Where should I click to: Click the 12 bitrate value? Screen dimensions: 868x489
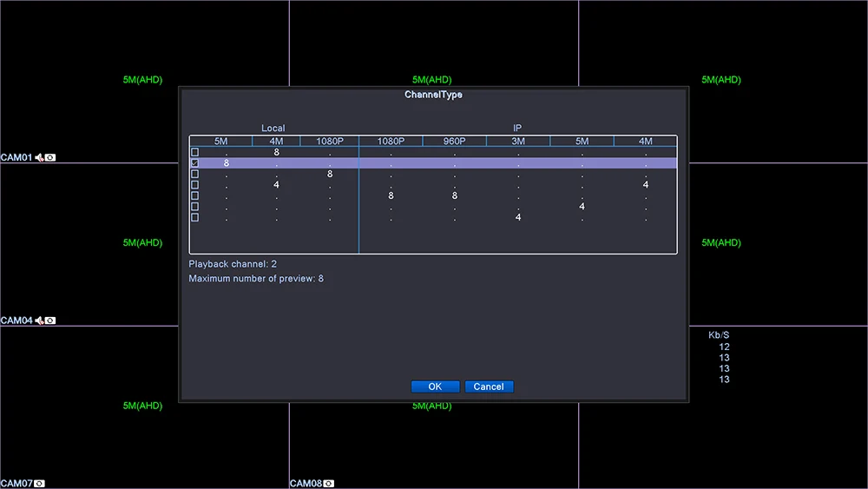pyautogui.click(x=724, y=347)
